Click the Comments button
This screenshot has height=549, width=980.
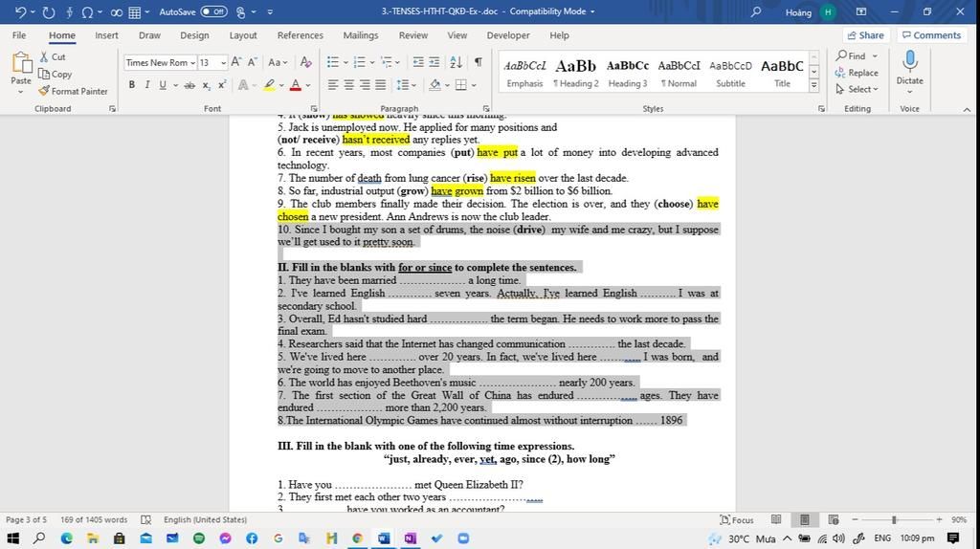931,35
